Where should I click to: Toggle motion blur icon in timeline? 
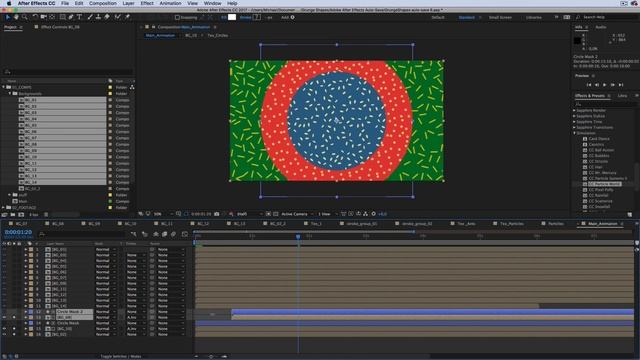[173, 234]
